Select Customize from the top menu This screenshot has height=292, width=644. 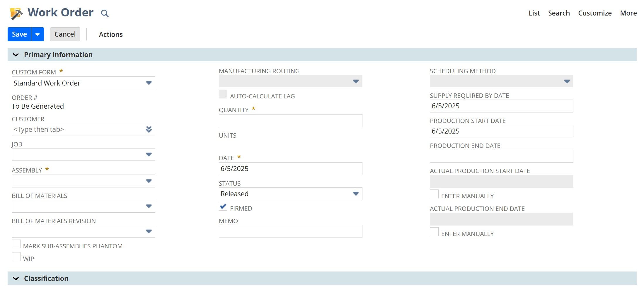(x=595, y=13)
